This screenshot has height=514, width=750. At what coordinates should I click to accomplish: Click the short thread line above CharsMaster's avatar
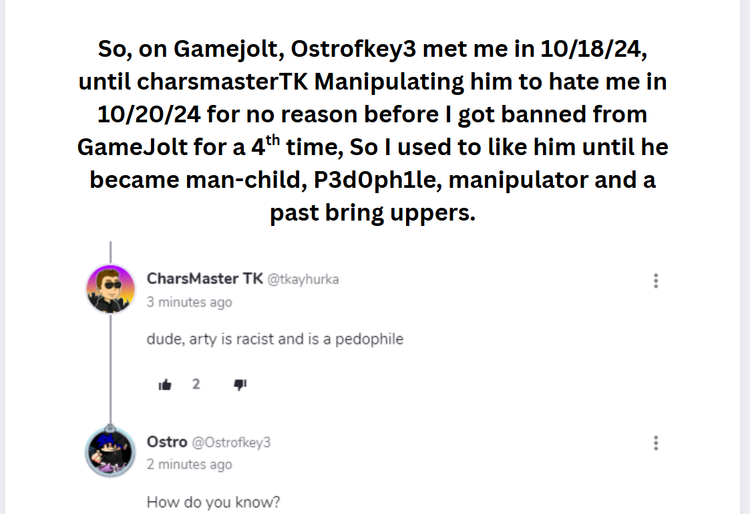pos(111,253)
